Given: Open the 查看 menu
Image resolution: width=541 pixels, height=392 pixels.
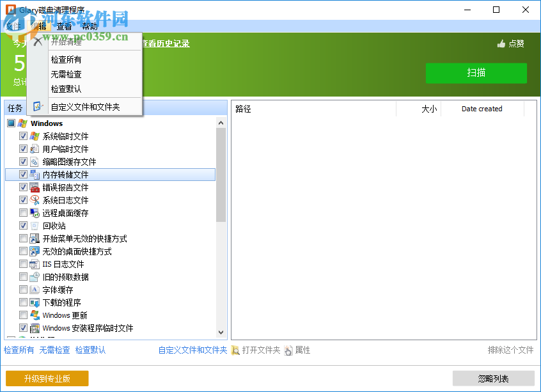Looking at the screenshot, I should click(x=65, y=27).
